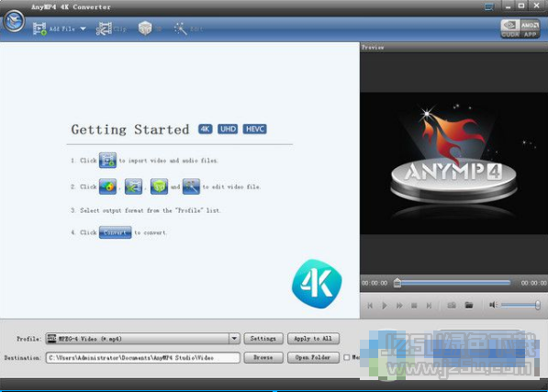Open the Profile format dropdown
Image resolution: width=548 pixels, height=392 pixels.
pos(234,338)
